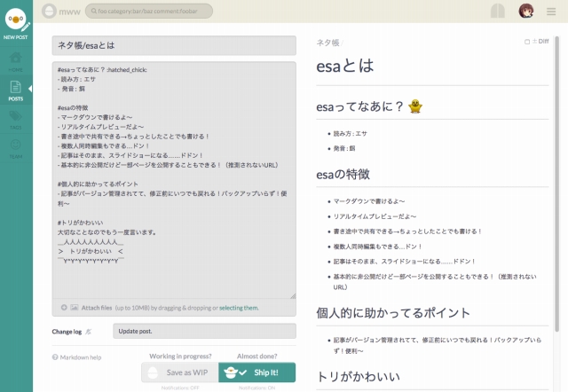Open TAGS section in sidebar
Image resolution: width=568 pixels, height=392 pixels.
coord(16,120)
